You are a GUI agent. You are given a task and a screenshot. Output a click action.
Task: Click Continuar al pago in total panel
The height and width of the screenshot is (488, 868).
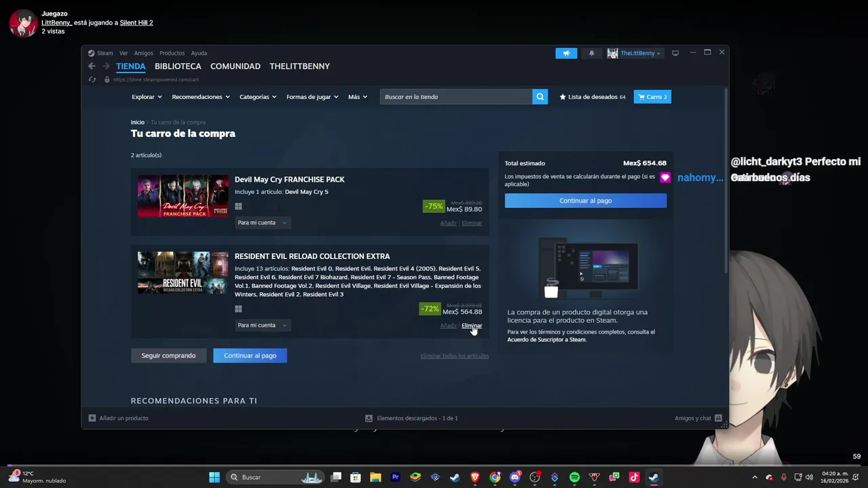pos(585,201)
